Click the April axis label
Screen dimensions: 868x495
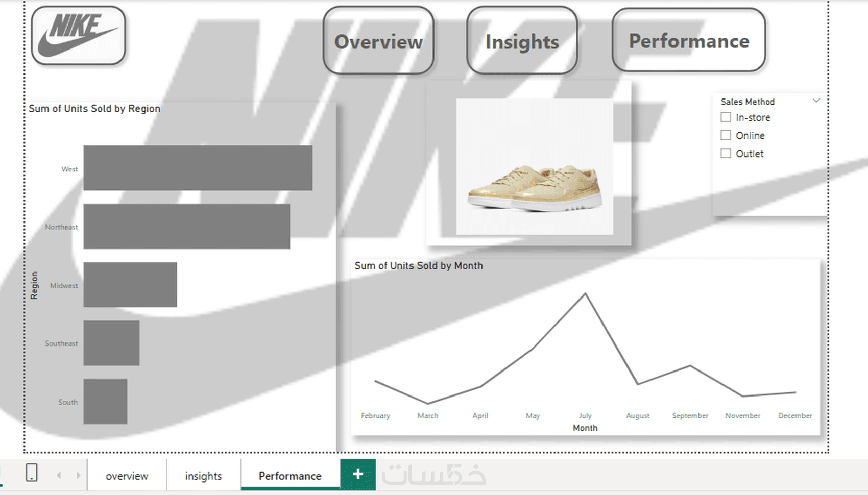[x=480, y=416]
